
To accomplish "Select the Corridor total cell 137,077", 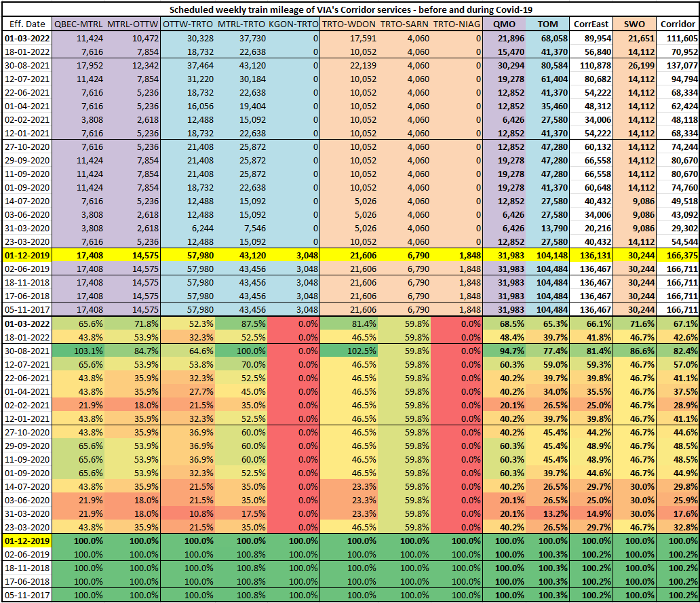I will 678,66.
